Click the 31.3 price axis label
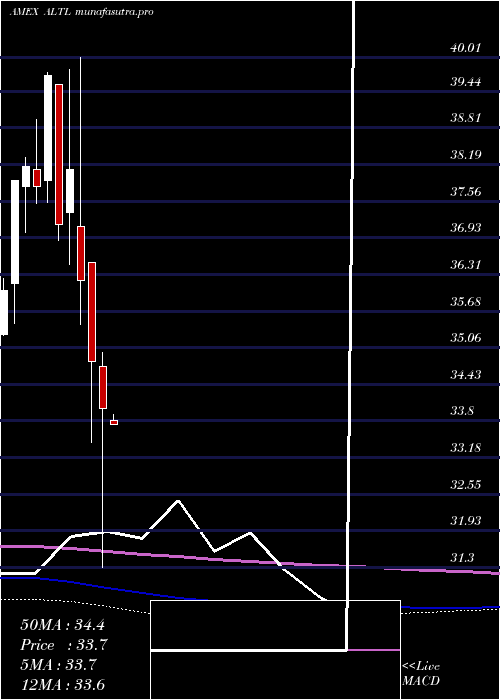 (462, 557)
